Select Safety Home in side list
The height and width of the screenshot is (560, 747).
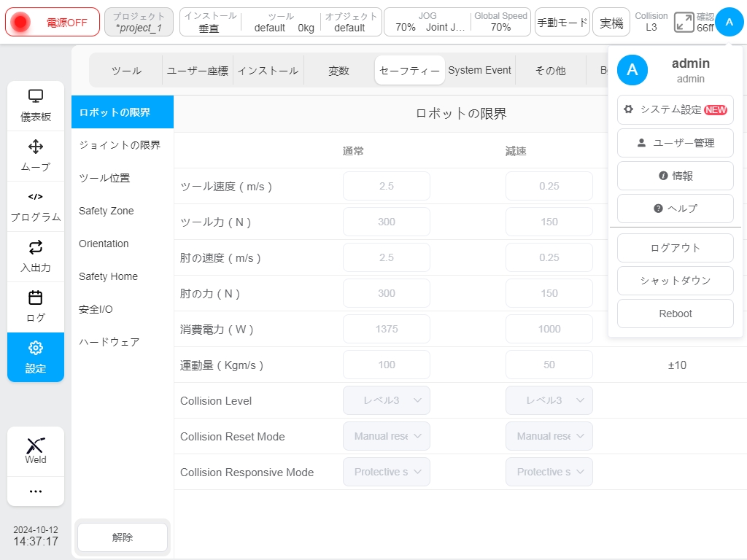click(123, 276)
